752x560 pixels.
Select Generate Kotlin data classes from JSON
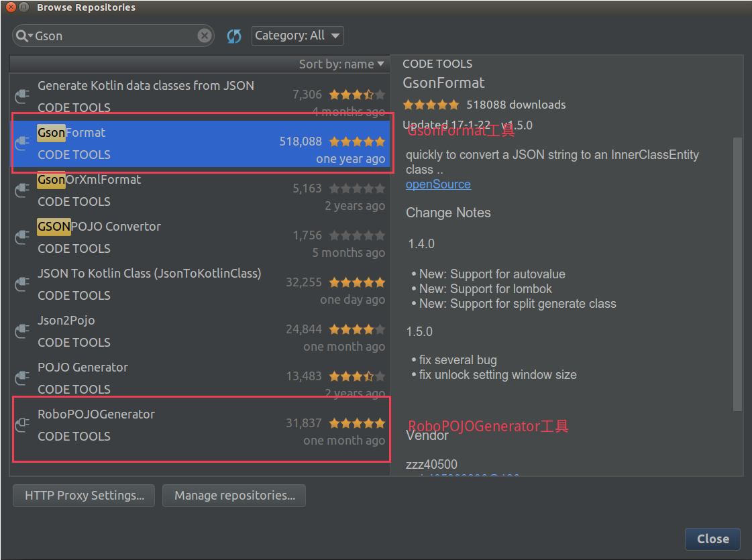pos(199,97)
